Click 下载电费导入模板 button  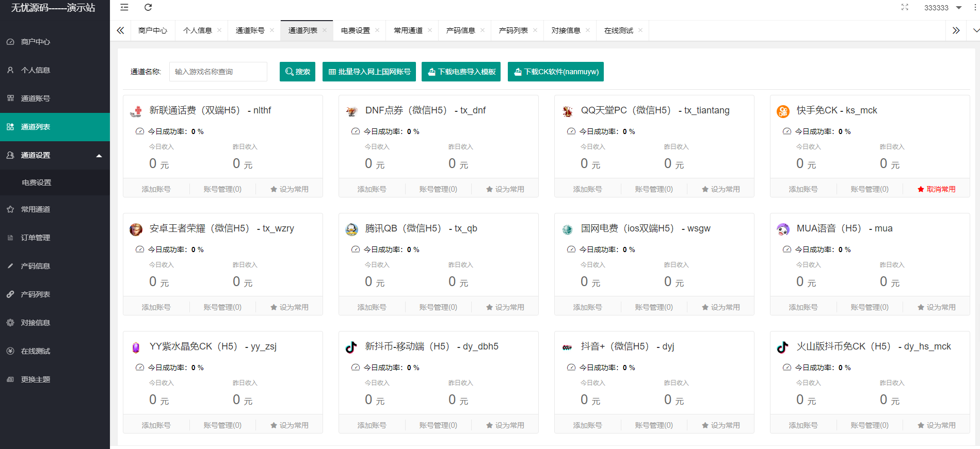tap(461, 72)
